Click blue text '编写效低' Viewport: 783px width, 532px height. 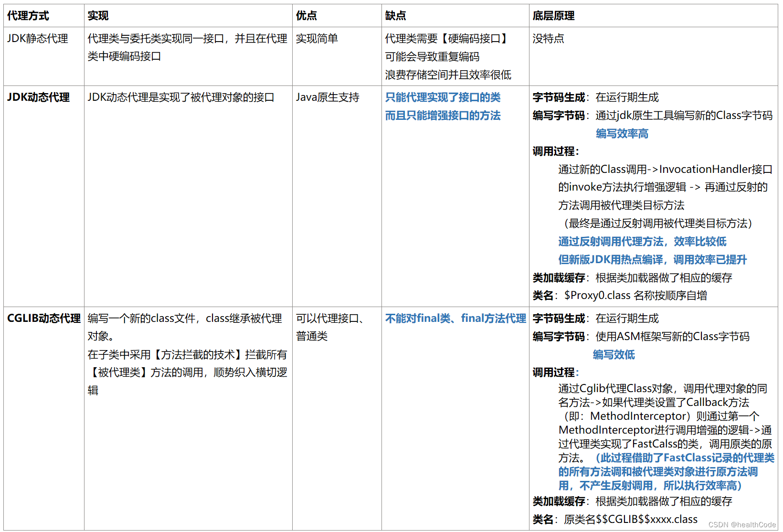[x=614, y=355]
